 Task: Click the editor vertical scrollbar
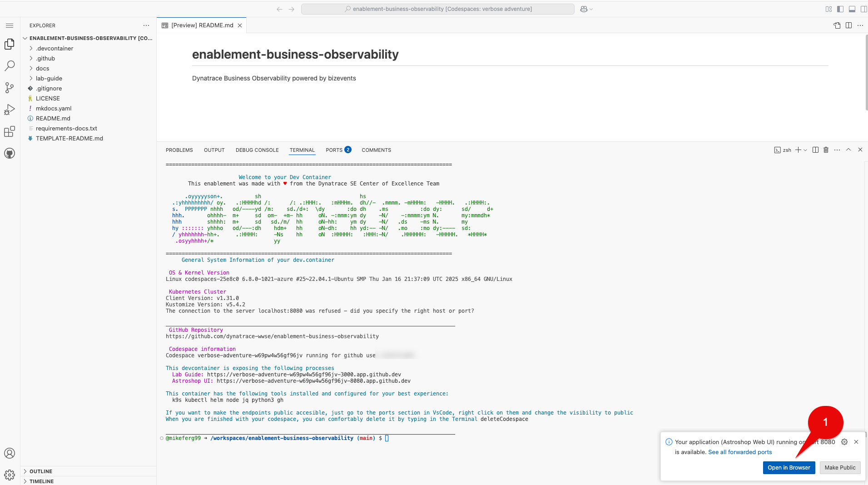point(866,73)
